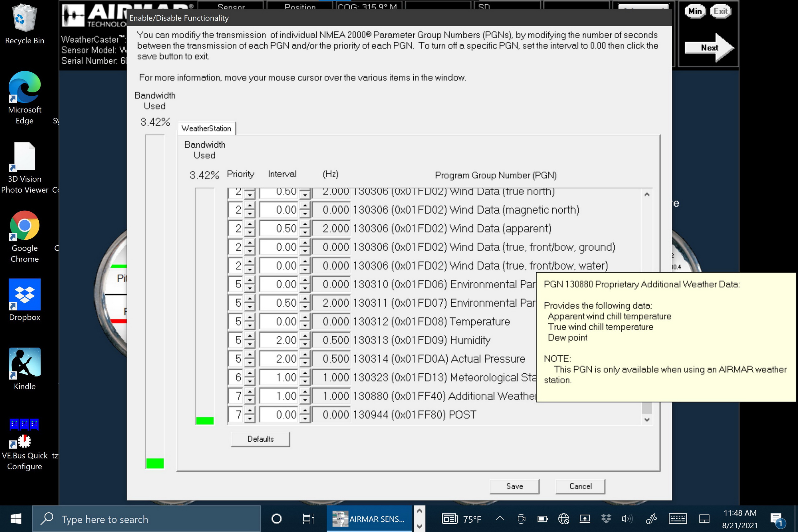The image size is (798, 532).
Task: Restore Defaults for the PGN list
Action: point(260,439)
